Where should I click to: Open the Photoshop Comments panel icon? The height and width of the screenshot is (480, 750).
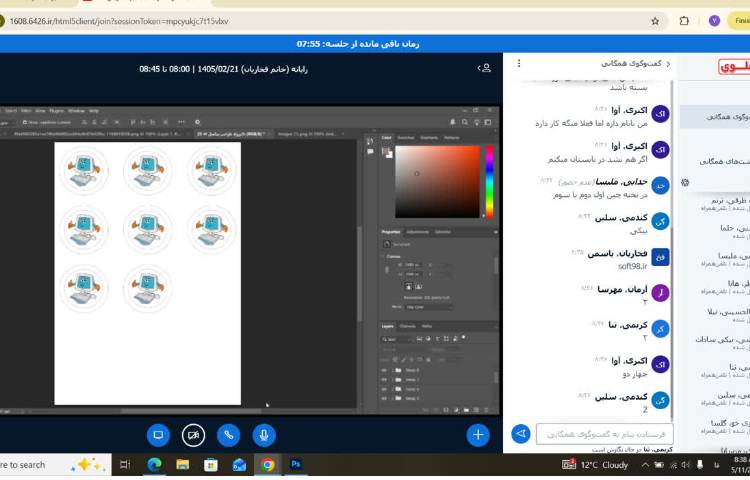click(x=370, y=152)
